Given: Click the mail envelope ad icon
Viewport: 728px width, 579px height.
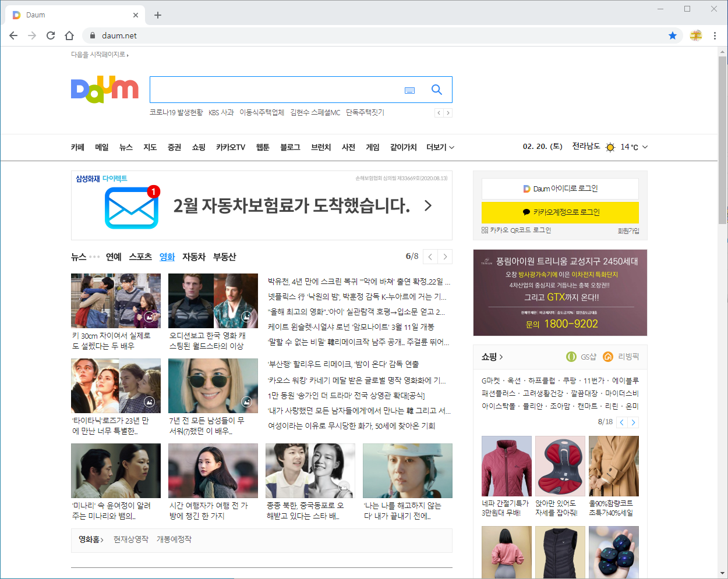Looking at the screenshot, I should [x=132, y=208].
